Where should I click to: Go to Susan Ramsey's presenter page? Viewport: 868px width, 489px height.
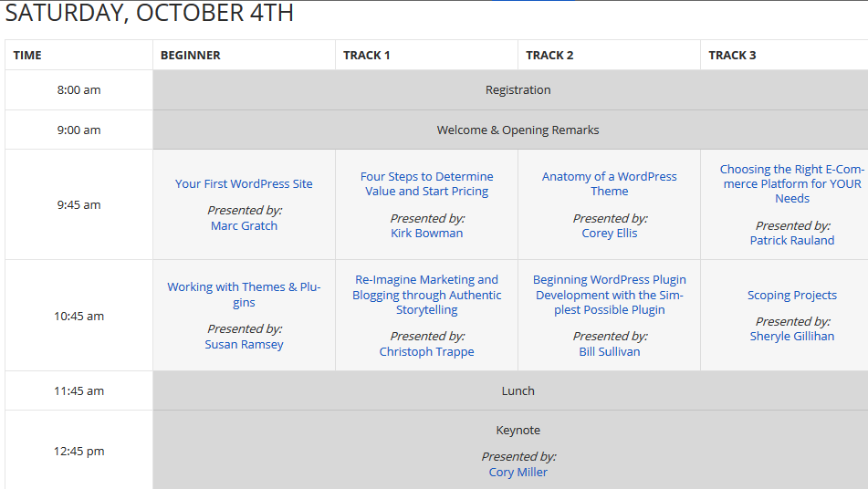(x=244, y=344)
